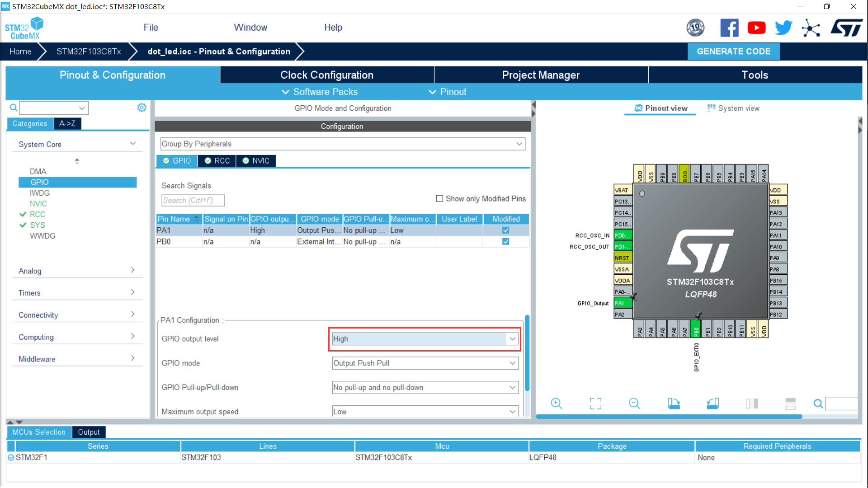Open GPIO Pull-up/Pull-down dropdown
The image size is (868, 488).
(x=425, y=388)
